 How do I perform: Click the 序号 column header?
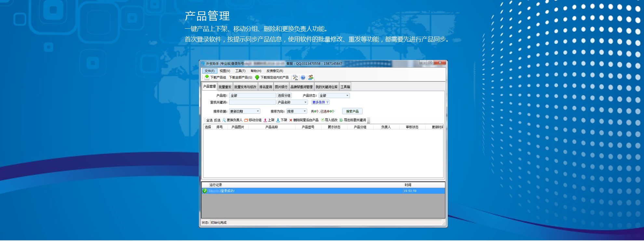point(220,127)
